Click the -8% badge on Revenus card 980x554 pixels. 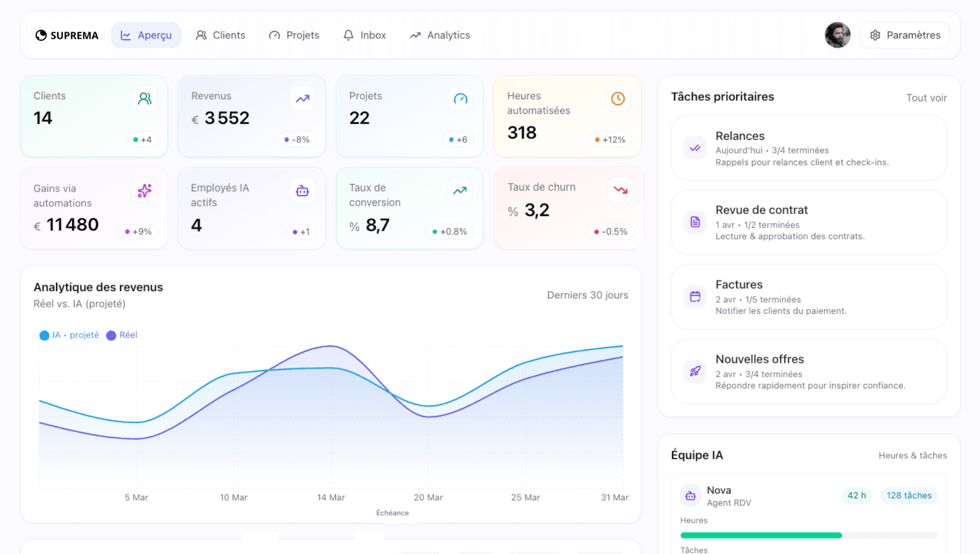pyautogui.click(x=297, y=139)
